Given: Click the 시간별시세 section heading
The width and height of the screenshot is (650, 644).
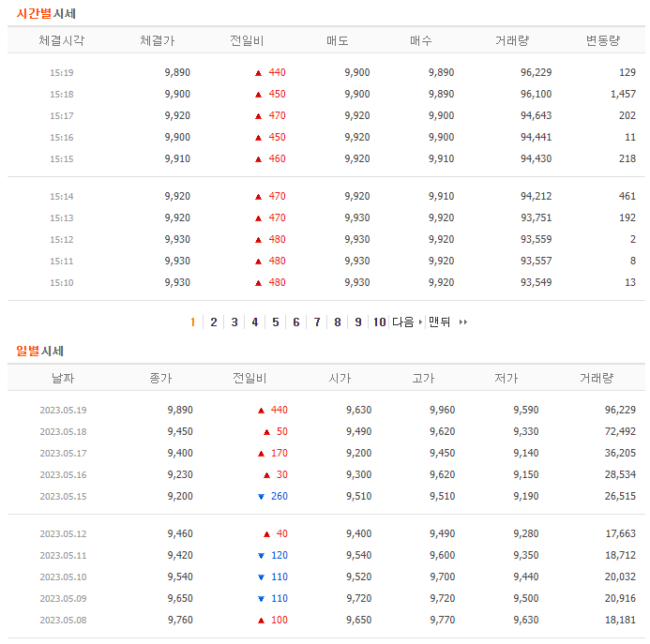Looking at the screenshot, I should point(46,14).
